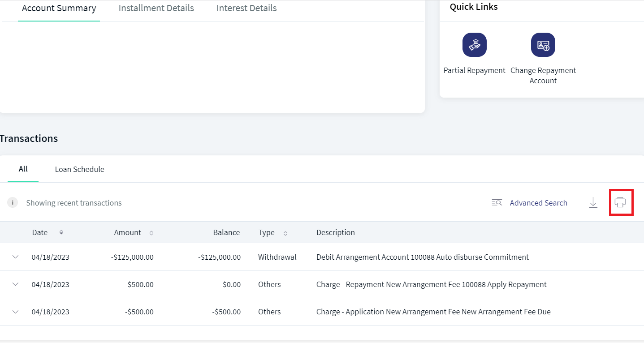
Task: Click the Withdrawal type cell
Action: click(277, 257)
